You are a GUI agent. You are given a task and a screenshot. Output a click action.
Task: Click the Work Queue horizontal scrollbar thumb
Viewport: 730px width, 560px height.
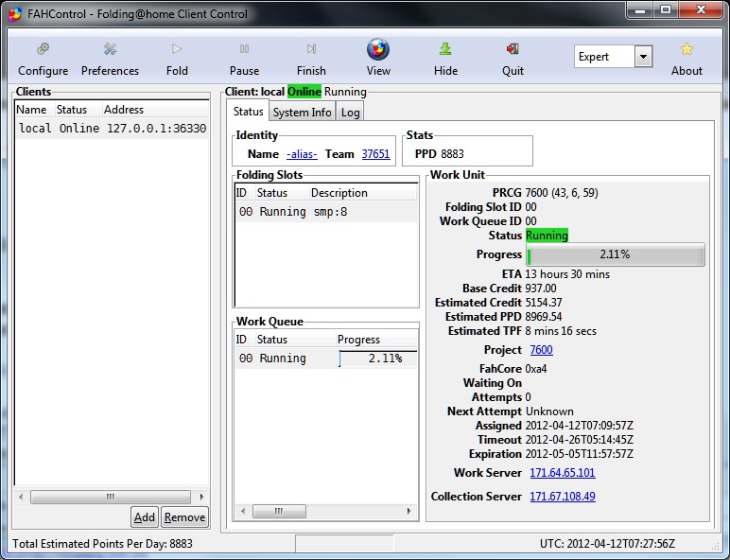[x=279, y=511]
